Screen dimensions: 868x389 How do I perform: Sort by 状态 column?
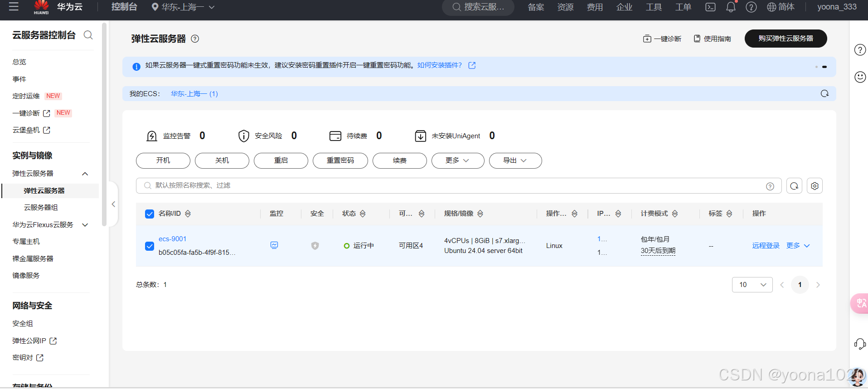click(x=363, y=214)
